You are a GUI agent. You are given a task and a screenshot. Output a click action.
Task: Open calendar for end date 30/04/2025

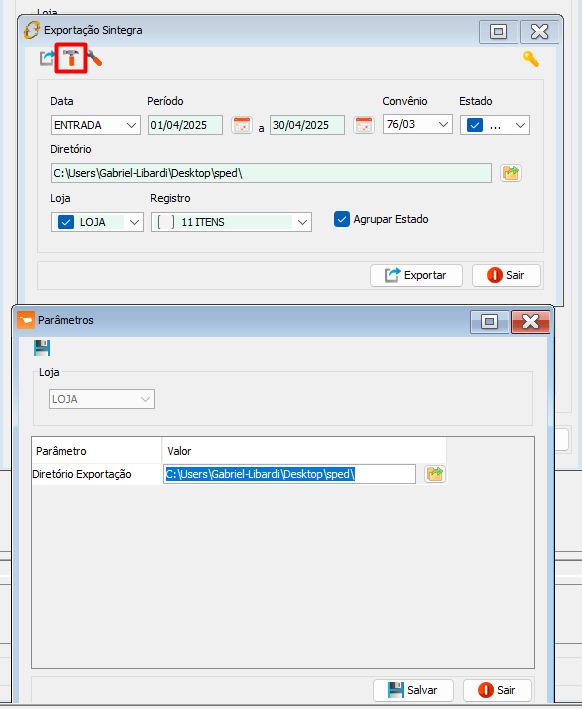pyautogui.click(x=364, y=125)
